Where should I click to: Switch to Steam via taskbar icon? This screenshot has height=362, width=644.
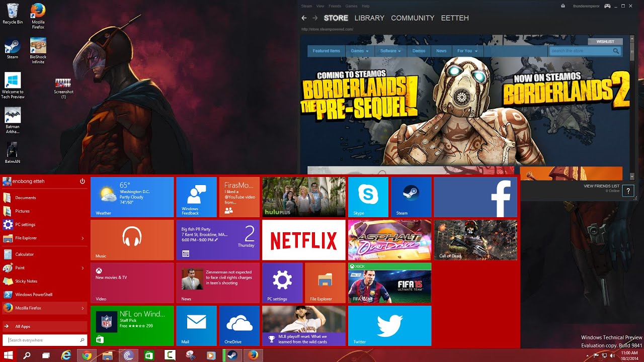point(232,355)
